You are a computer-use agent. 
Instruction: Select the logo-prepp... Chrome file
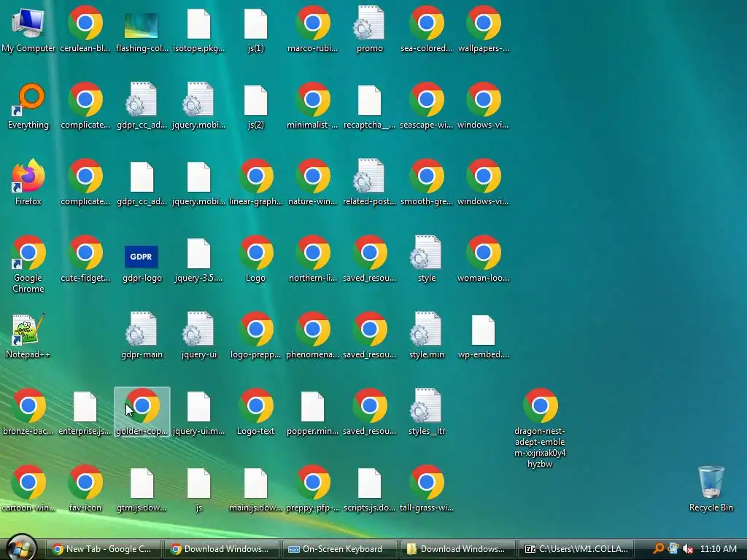tap(256, 335)
